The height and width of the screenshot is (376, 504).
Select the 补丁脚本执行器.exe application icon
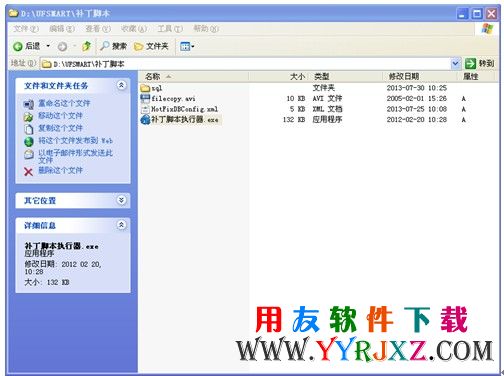tap(145, 119)
